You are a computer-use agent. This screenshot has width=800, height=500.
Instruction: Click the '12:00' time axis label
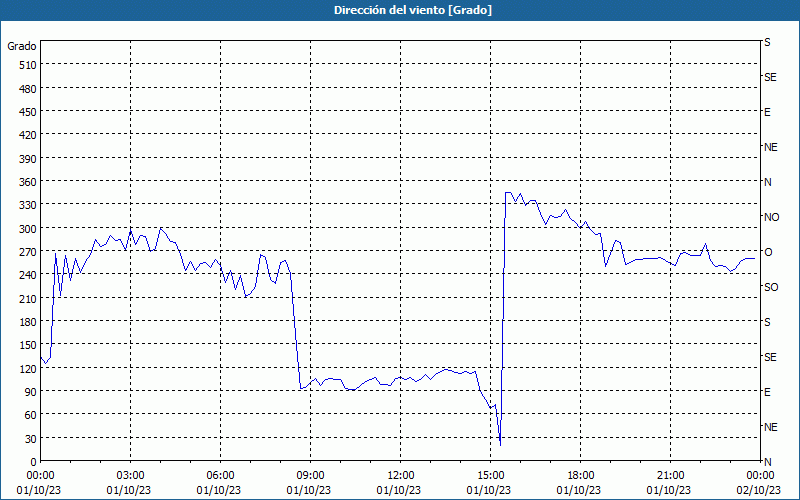pos(400,476)
